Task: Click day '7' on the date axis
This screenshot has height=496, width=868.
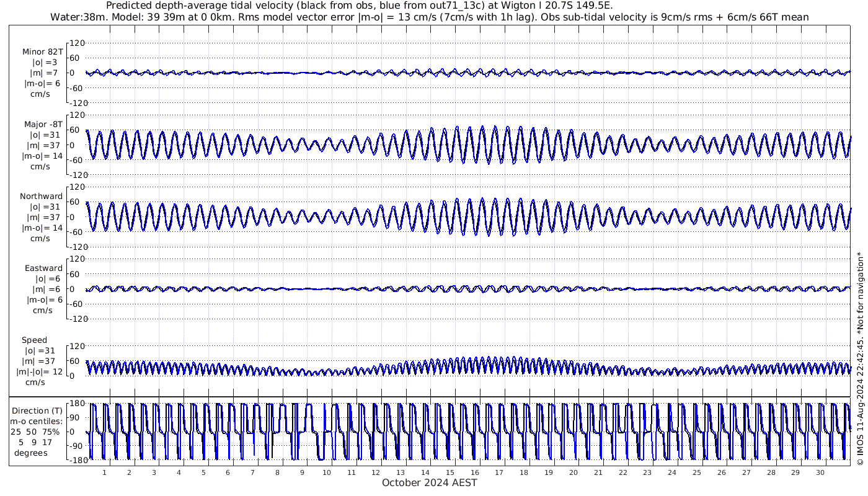Action: (253, 472)
